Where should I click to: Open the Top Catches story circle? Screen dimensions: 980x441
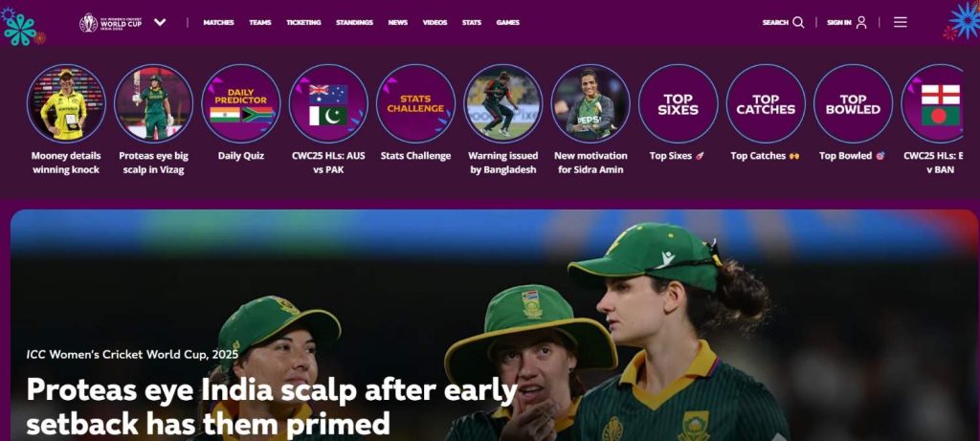766,103
